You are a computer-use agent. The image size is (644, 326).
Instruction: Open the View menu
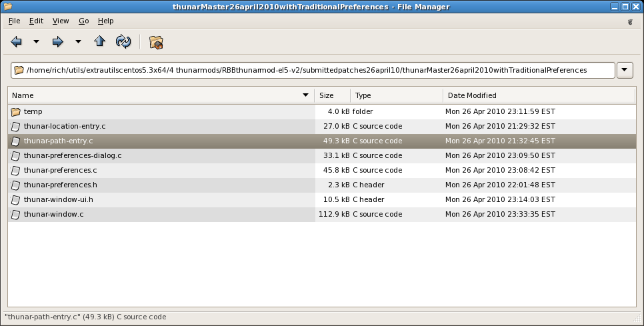click(61, 21)
